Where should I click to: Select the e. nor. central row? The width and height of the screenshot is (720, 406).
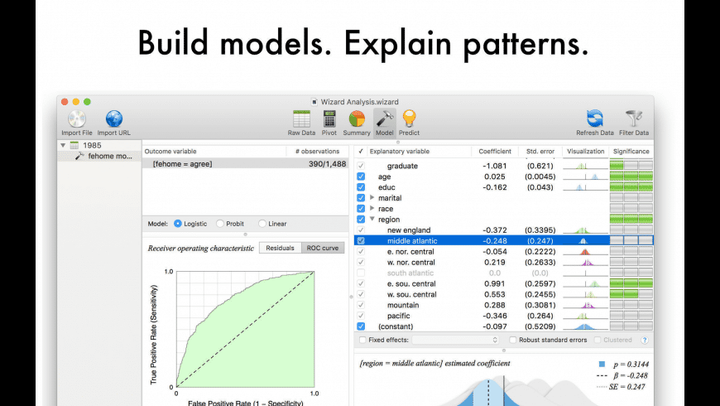(504, 252)
